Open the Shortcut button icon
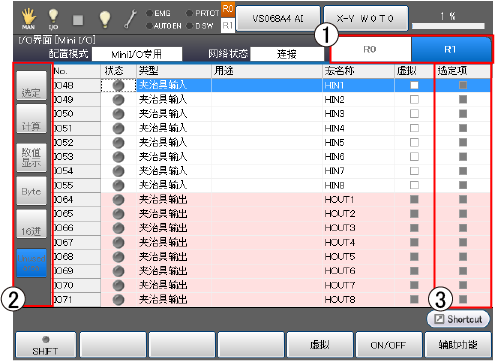The image size is (495, 361). [x=439, y=319]
